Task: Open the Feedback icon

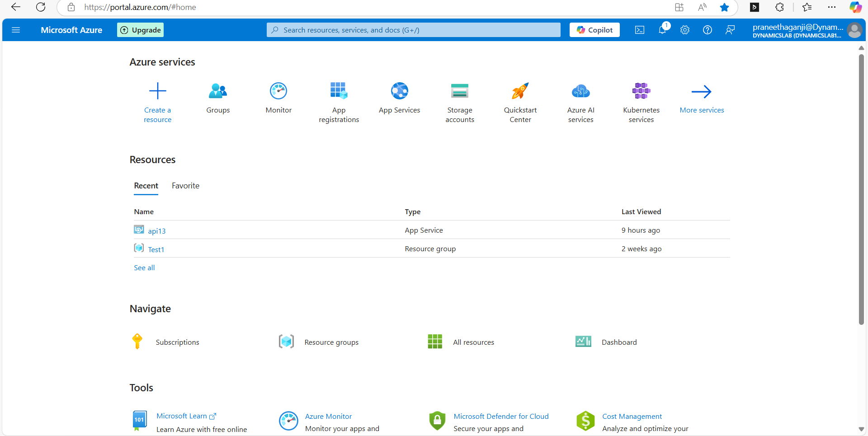Action: (x=730, y=30)
